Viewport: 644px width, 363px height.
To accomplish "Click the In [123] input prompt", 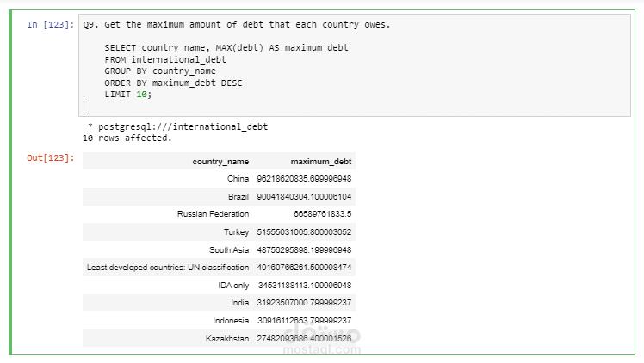I will pyautogui.click(x=50, y=24).
